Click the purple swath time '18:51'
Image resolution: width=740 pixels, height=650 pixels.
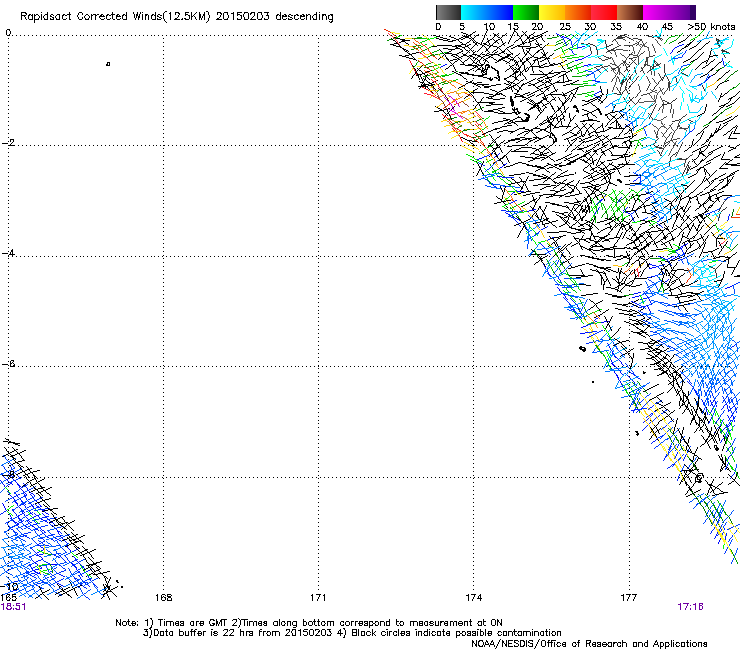tap(13, 607)
